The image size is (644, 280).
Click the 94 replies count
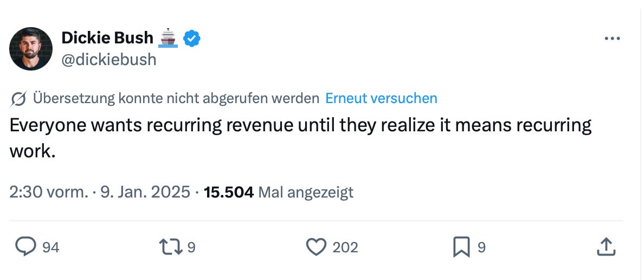(x=51, y=247)
